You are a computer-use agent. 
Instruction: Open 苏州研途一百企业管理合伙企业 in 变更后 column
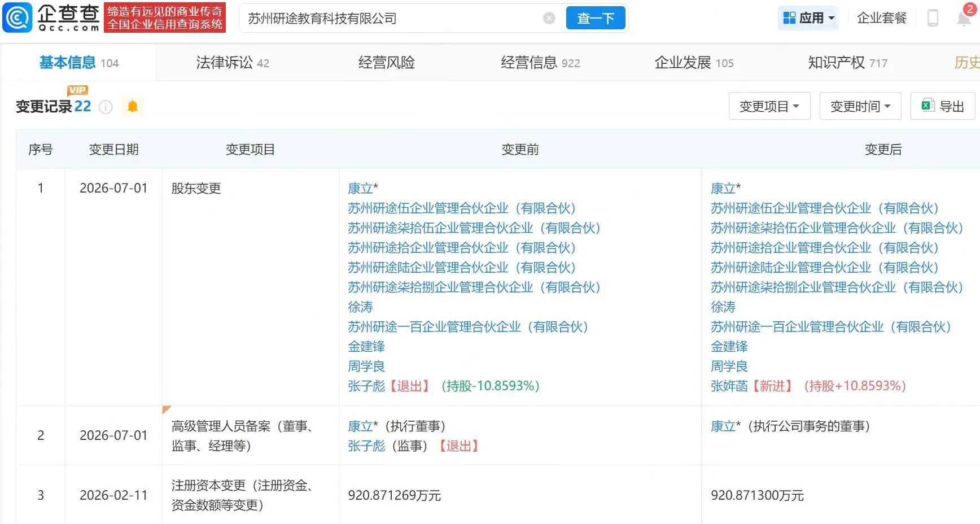pos(831,327)
